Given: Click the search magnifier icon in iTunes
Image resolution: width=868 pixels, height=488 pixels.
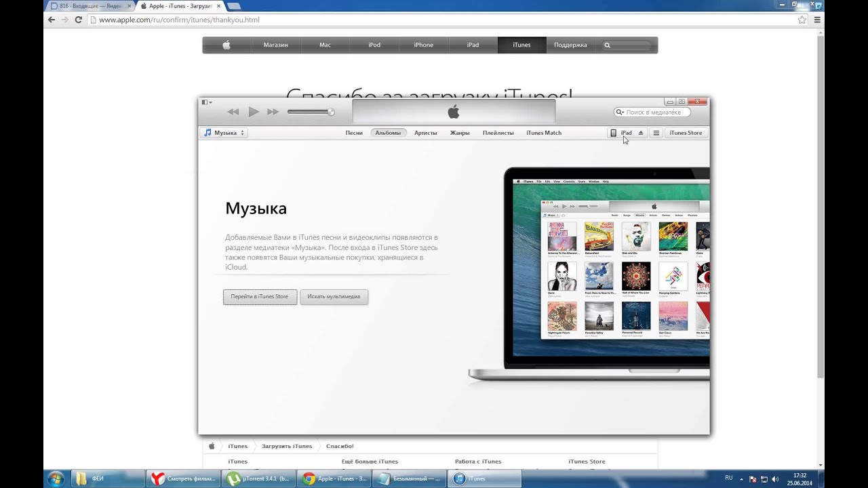Looking at the screenshot, I should [x=620, y=112].
